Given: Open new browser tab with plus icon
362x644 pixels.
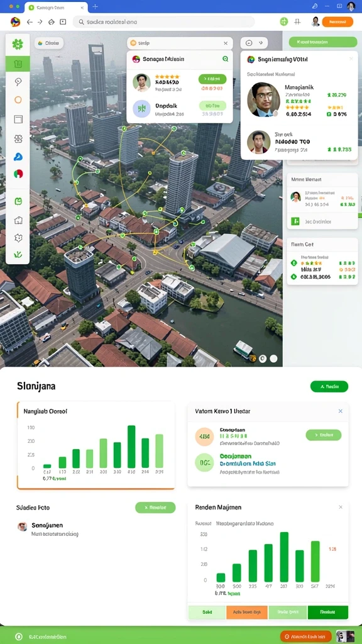Looking at the screenshot, I should (x=96, y=6).
